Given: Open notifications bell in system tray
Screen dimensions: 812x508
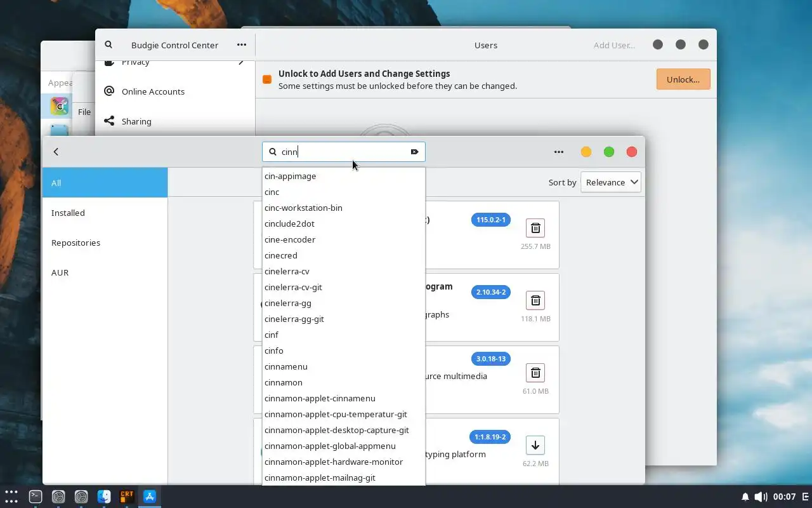Looking at the screenshot, I should point(745,497).
